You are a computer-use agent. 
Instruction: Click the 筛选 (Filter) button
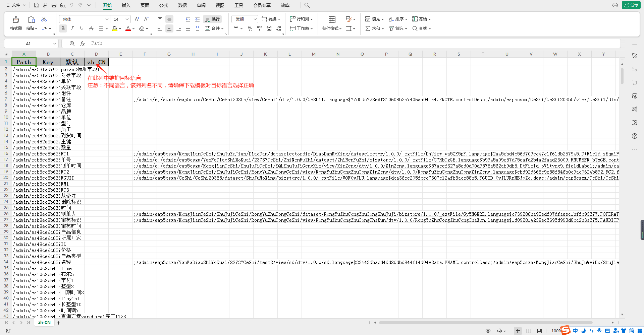pos(398,28)
